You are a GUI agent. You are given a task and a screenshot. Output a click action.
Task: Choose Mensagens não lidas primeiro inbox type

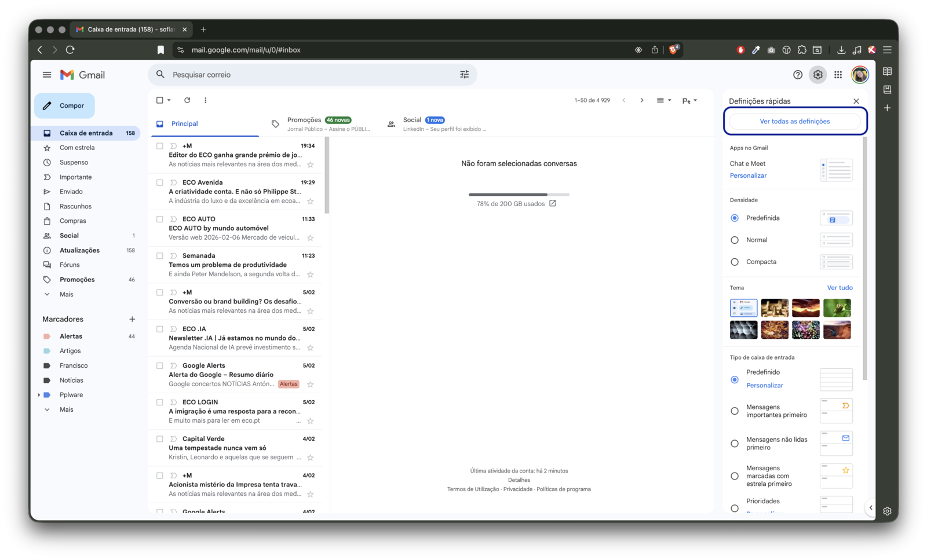click(x=735, y=444)
